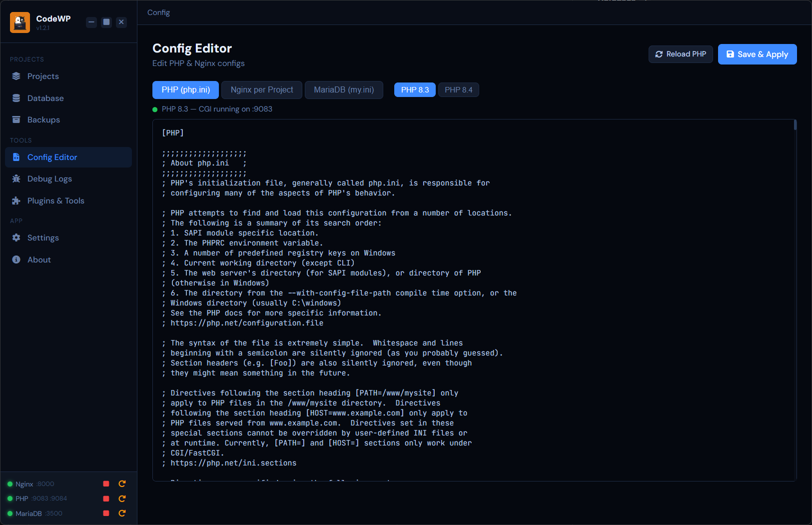Image resolution: width=812 pixels, height=525 pixels.
Task: Restart the Nginx service
Action: pyautogui.click(x=122, y=483)
